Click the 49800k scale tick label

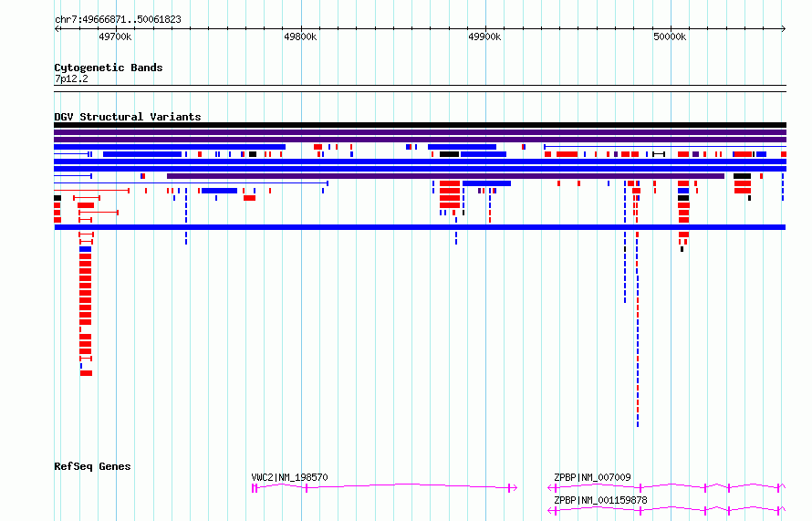click(300, 36)
